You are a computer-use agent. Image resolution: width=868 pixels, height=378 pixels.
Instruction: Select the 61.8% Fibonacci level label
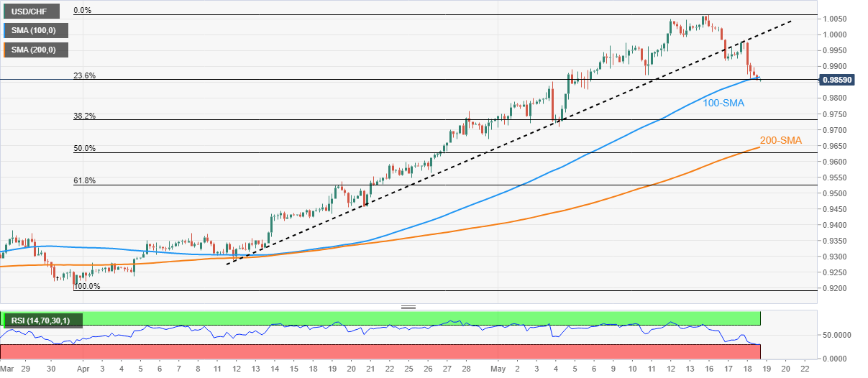pos(84,181)
